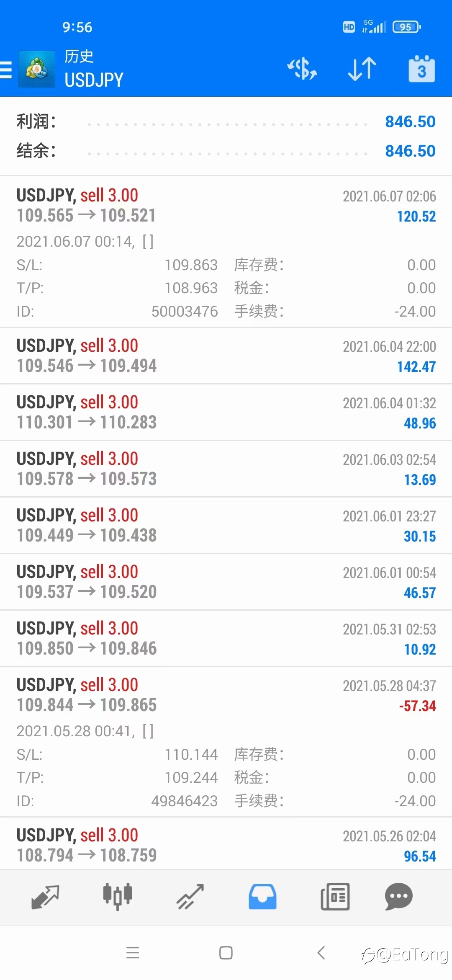
Task: Open the News tab icon
Action: pos(335,897)
